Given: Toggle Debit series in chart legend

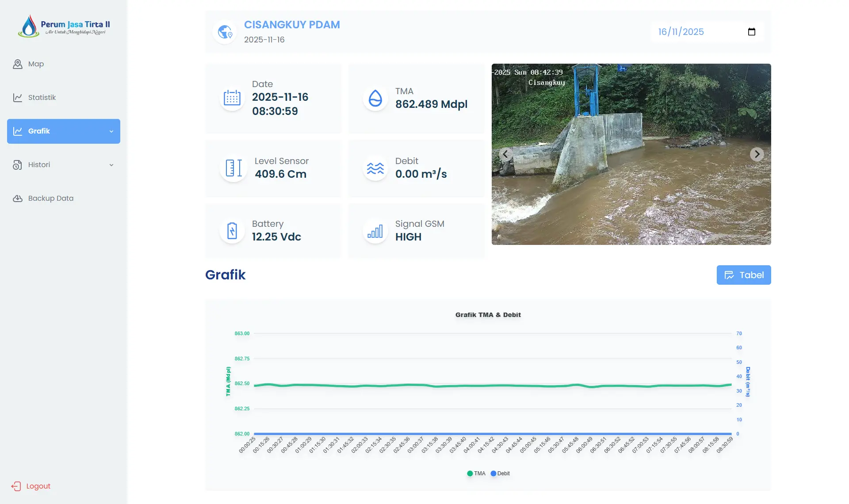Looking at the screenshot, I should tap(500, 473).
